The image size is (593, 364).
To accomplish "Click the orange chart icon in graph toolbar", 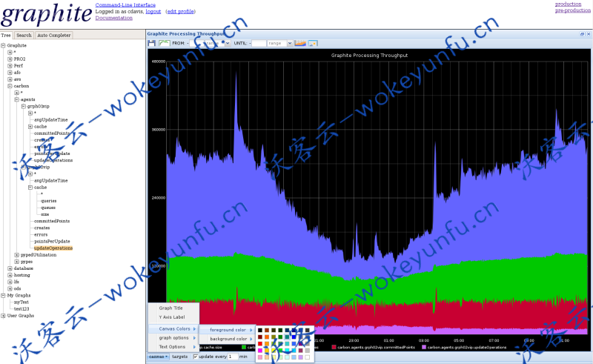I will (300, 43).
